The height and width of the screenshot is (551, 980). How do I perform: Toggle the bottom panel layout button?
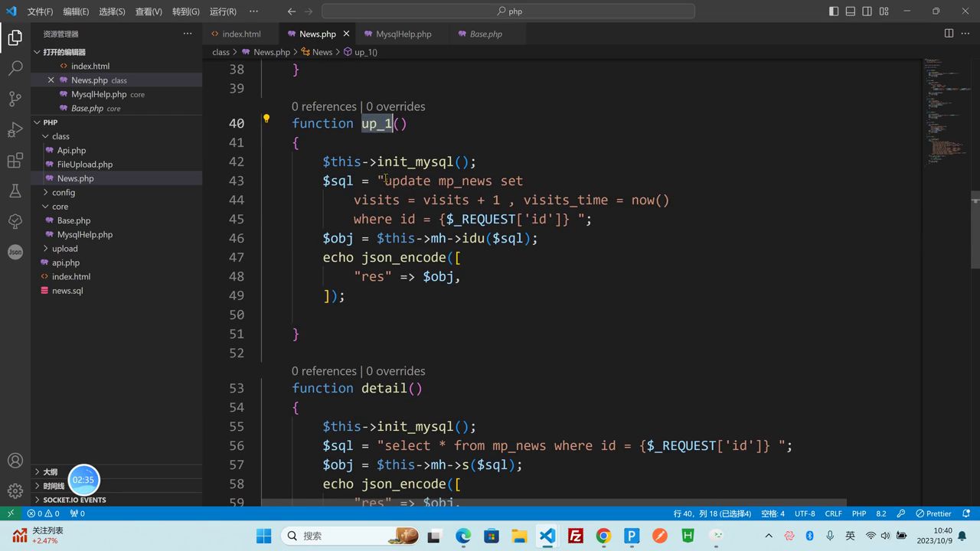pos(851,11)
